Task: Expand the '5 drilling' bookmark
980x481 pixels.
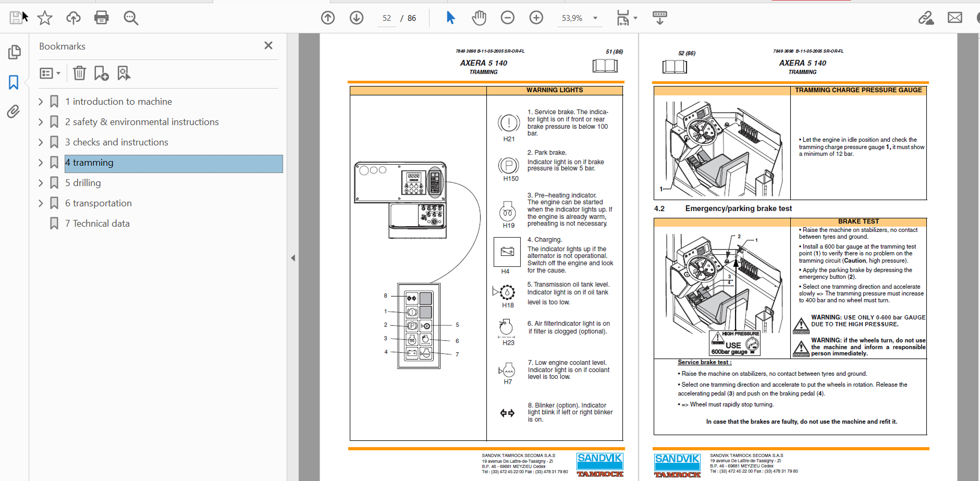Action: tap(41, 183)
